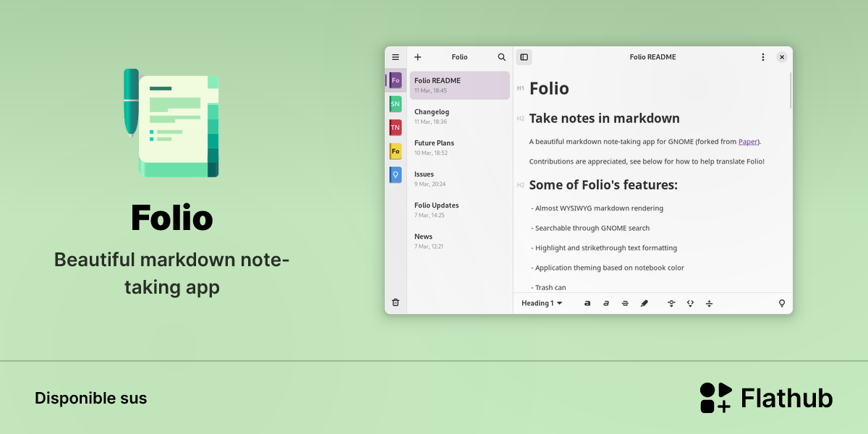868x434 pixels.
Task: Open note search with magnifier icon
Action: 502,57
